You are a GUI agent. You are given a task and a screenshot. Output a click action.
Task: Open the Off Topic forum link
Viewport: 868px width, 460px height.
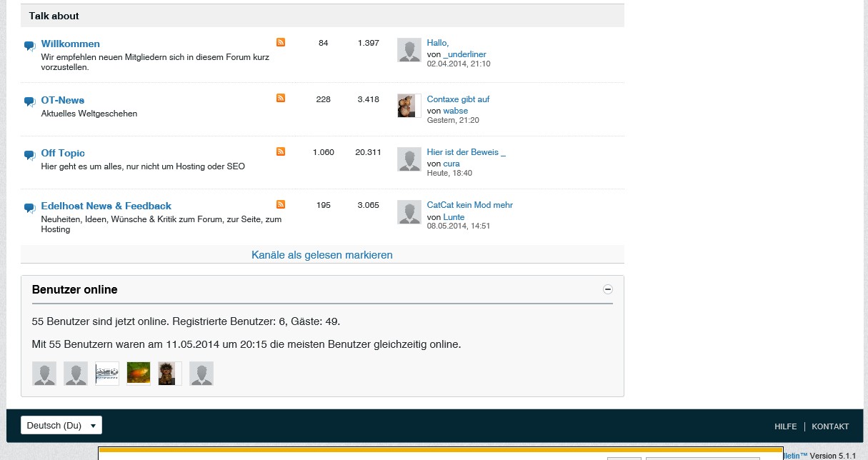[x=63, y=153]
